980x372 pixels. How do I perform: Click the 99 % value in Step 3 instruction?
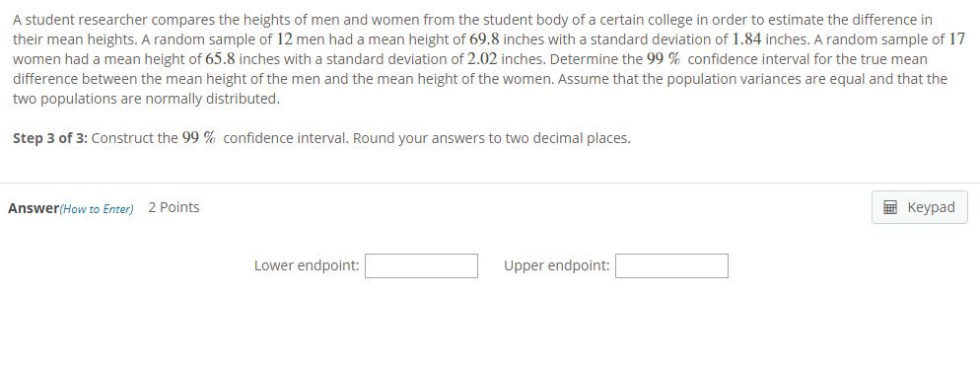click(199, 138)
